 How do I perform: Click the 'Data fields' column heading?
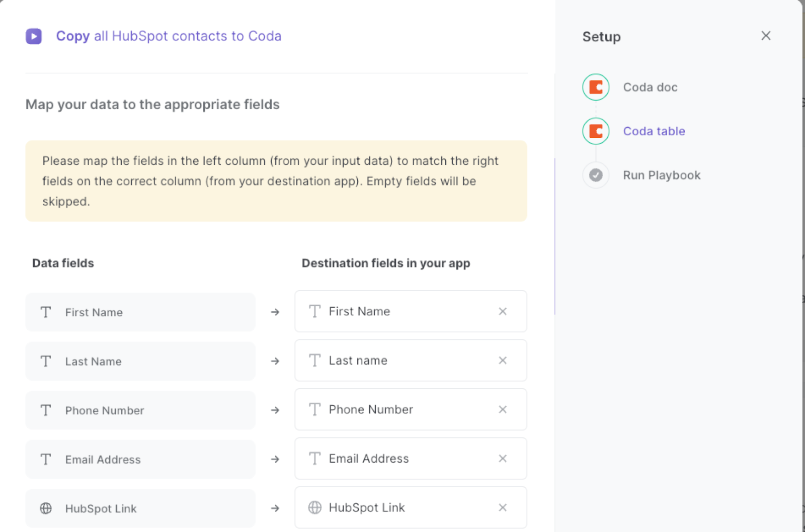pos(63,263)
